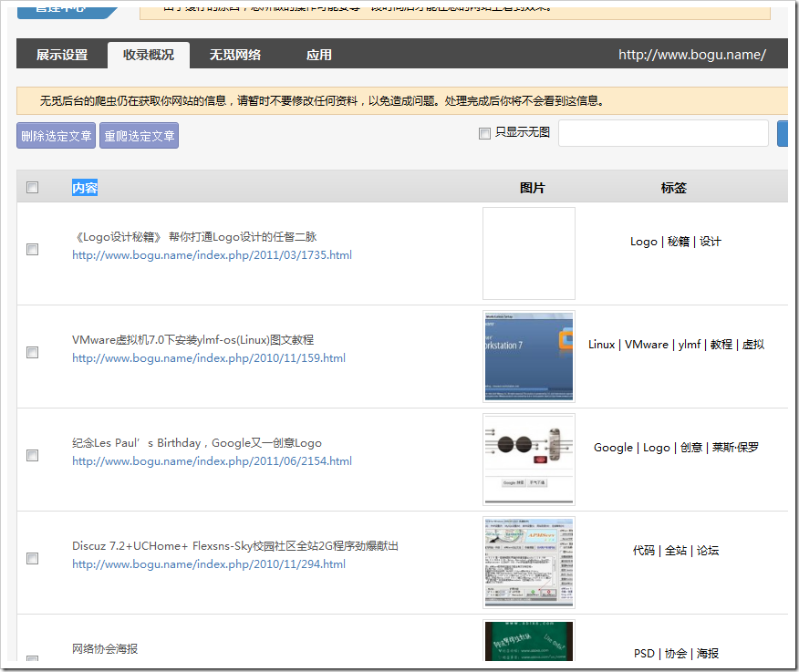Check the Les Paul's Birthday article checkbox
The image size is (799, 672).
(x=32, y=455)
